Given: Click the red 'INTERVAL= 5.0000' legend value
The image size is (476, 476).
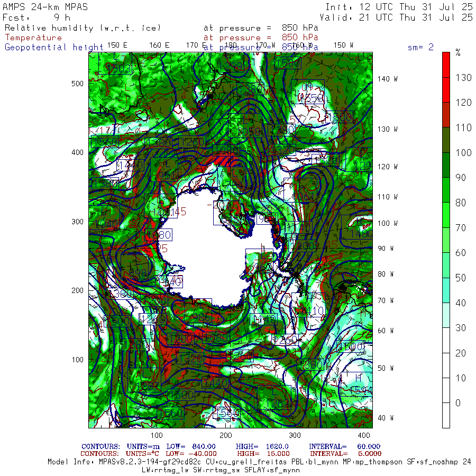Looking at the screenshot, I should [x=346, y=454].
